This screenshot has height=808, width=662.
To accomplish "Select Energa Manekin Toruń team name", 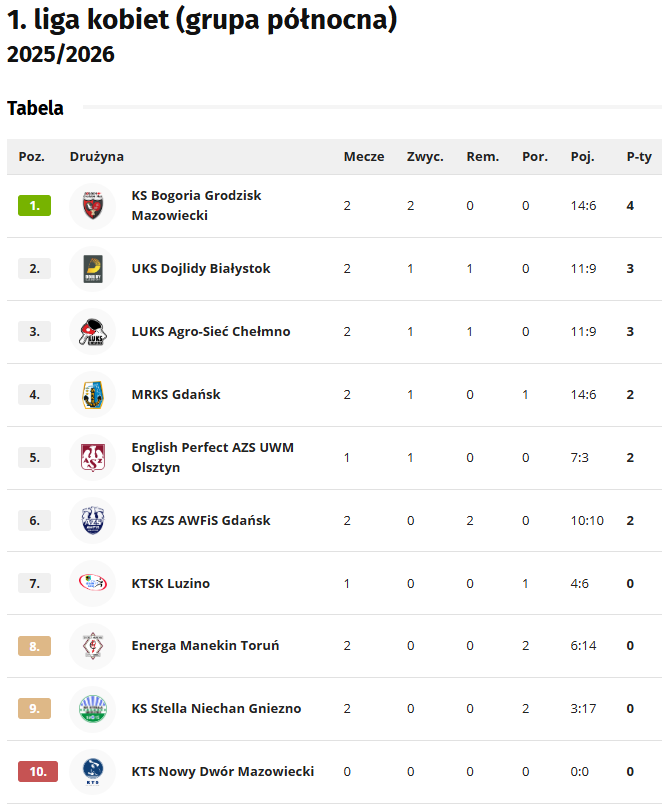I will (x=205, y=646).
